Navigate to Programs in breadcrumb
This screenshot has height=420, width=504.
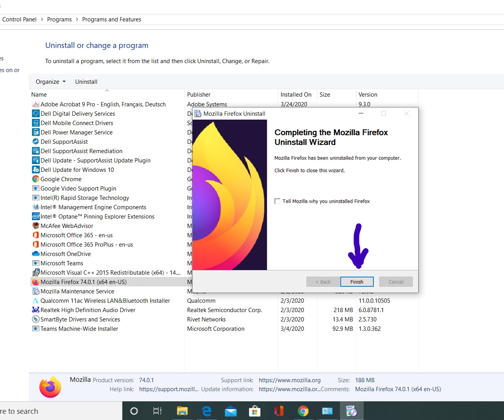pos(59,19)
